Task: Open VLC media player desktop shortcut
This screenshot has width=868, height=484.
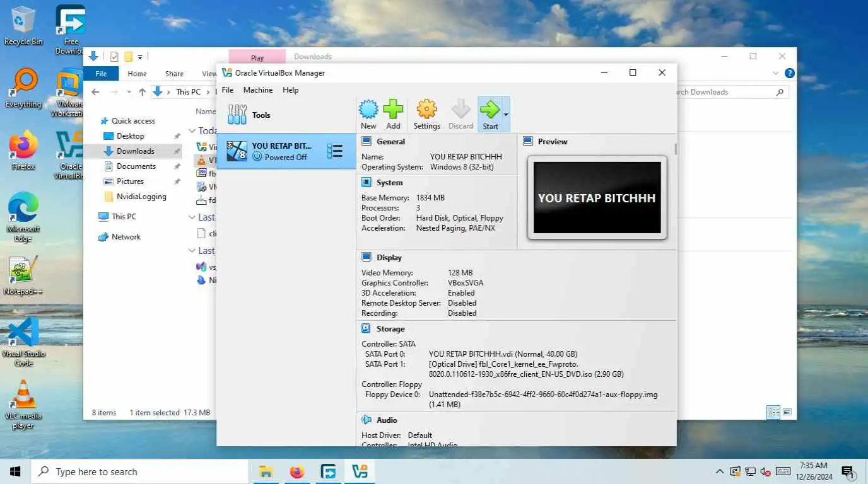Action: click(x=23, y=404)
